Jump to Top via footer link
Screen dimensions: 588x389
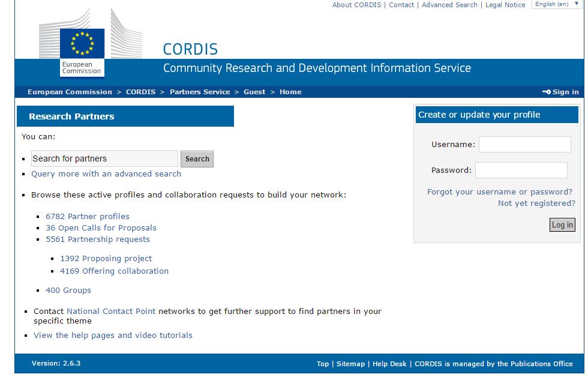click(323, 364)
